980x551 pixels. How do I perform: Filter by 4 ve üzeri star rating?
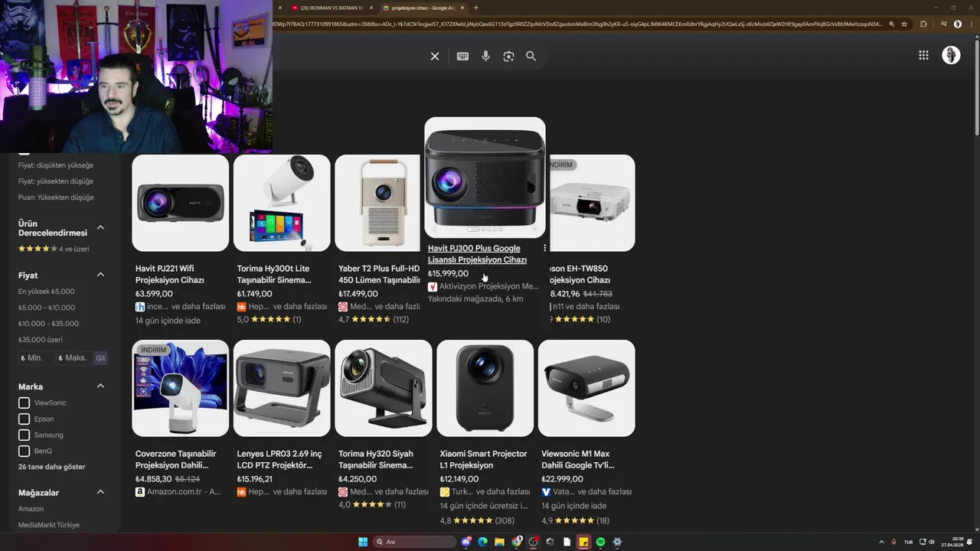pyautogui.click(x=54, y=249)
